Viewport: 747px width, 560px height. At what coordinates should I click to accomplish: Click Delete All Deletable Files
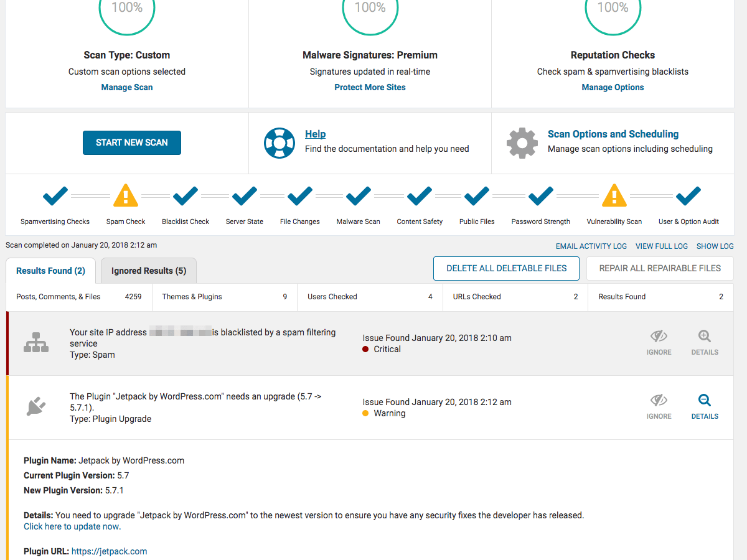[505, 268]
